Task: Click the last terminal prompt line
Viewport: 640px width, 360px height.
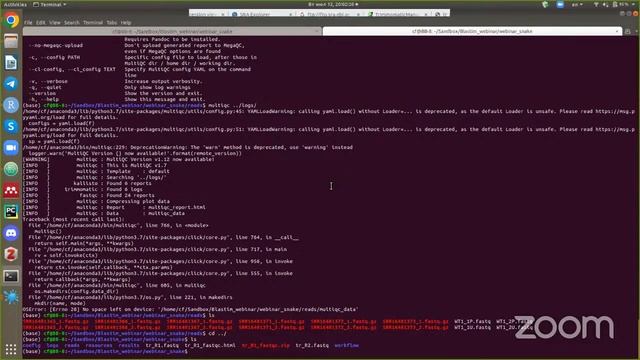Action: click(105, 351)
